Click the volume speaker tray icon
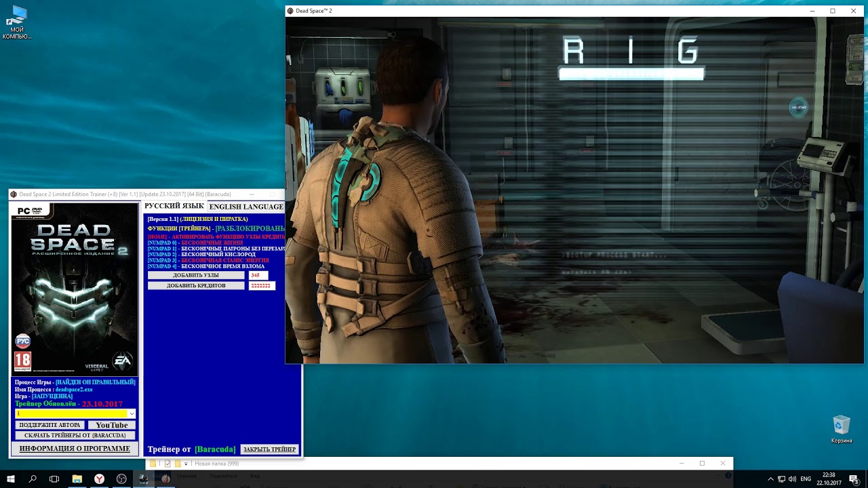The image size is (868, 488). point(793,479)
